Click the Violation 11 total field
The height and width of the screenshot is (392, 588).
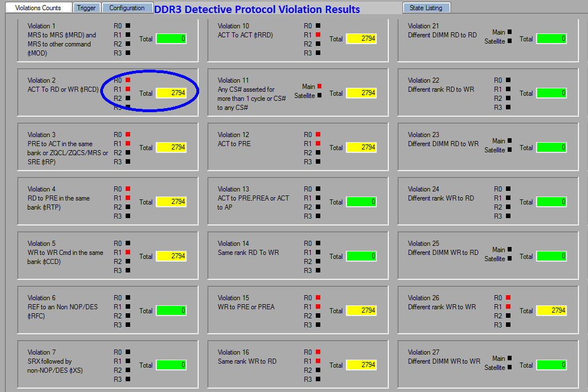362,93
